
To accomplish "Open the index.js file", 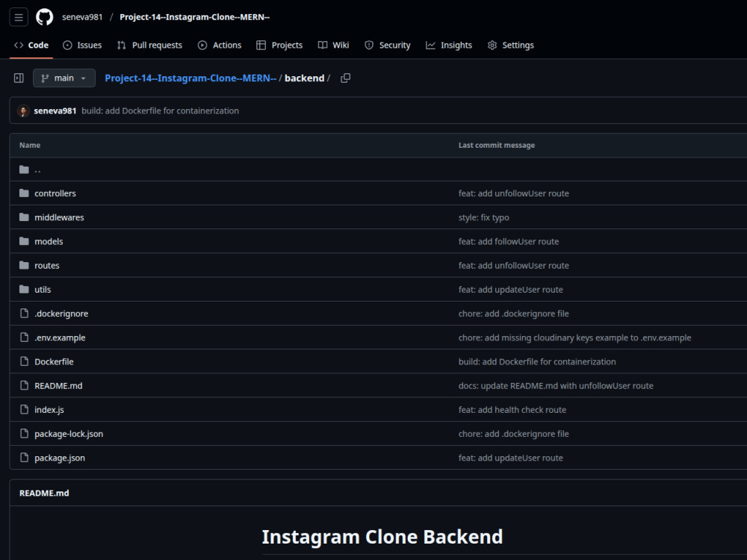I will [49, 409].
